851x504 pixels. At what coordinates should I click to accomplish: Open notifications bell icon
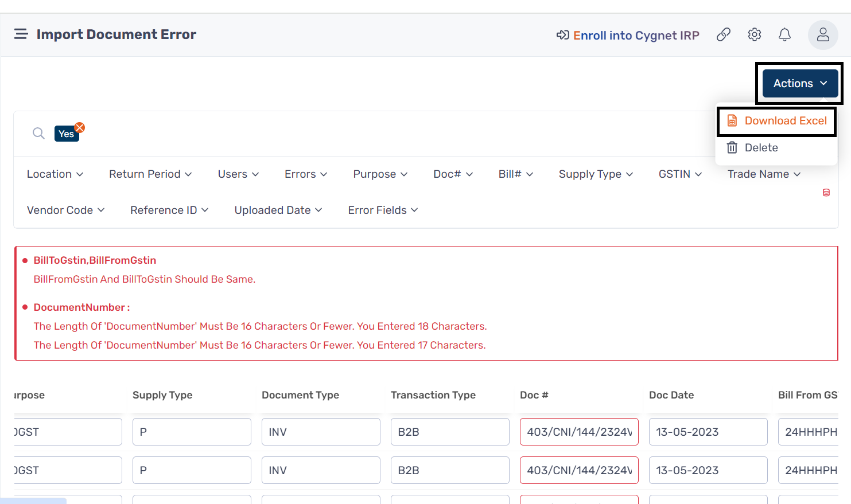pyautogui.click(x=784, y=34)
